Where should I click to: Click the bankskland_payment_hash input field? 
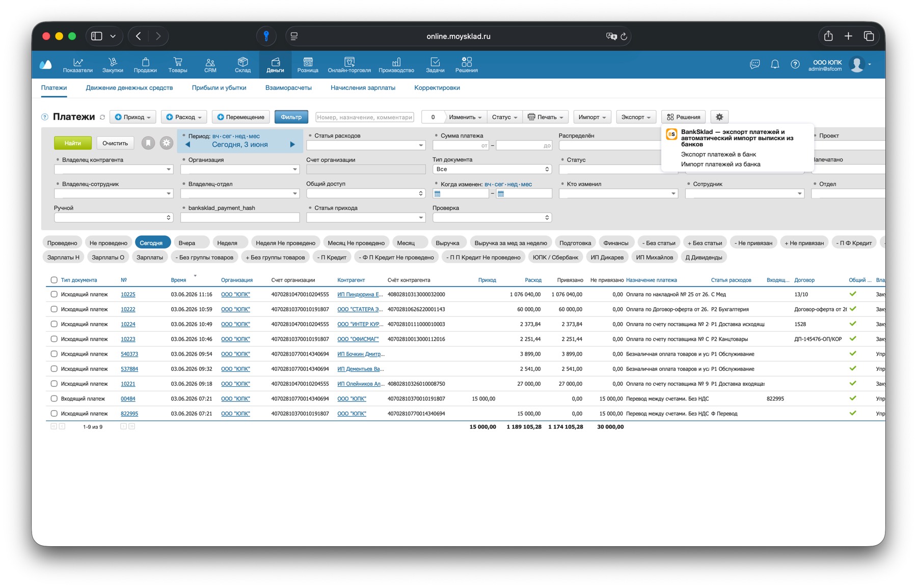tap(240, 218)
